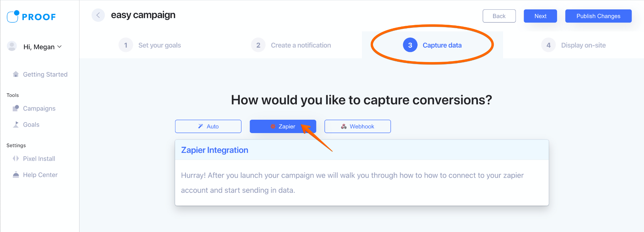Click the user avatar icon

(12, 46)
